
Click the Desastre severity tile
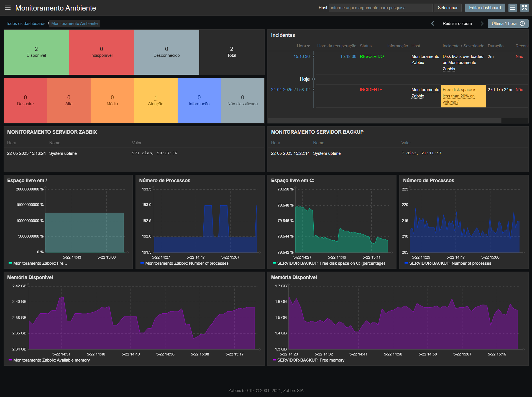[25, 100]
